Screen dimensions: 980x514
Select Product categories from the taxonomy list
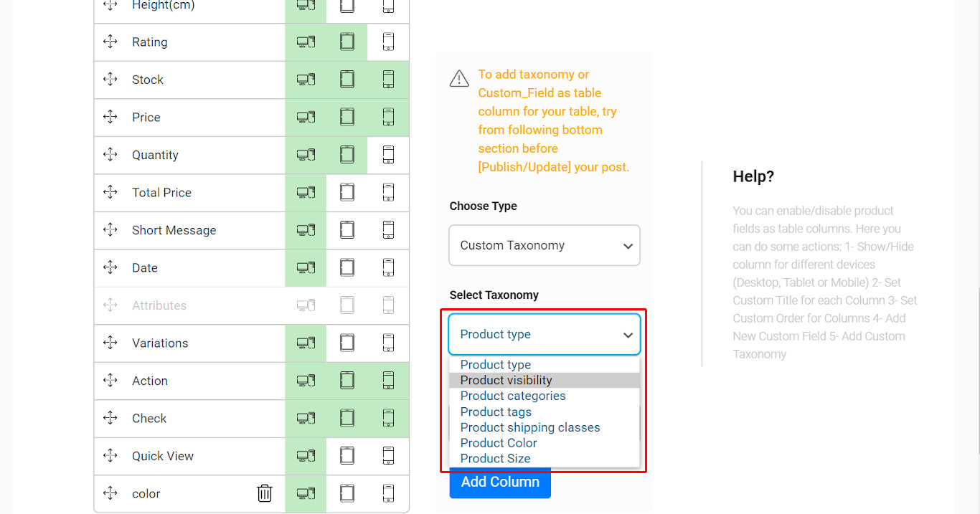[x=512, y=396]
